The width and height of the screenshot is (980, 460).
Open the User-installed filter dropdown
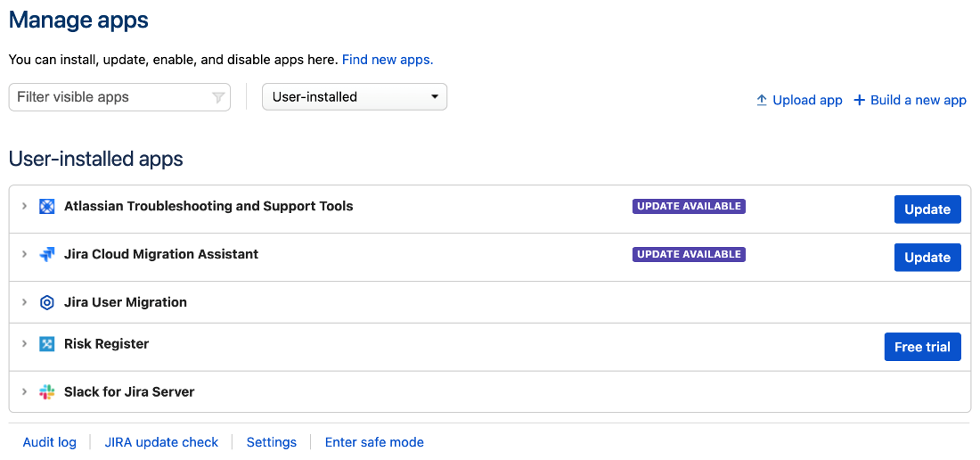tap(355, 97)
